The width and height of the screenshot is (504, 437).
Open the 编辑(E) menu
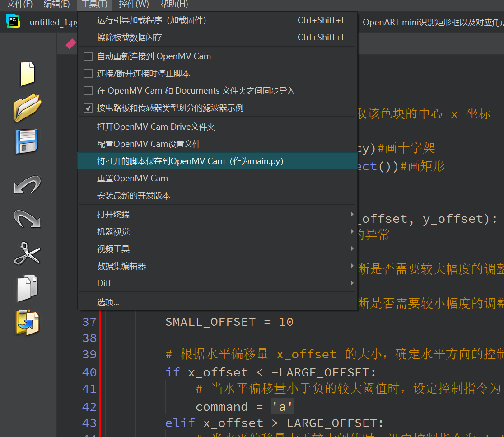click(x=56, y=4)
